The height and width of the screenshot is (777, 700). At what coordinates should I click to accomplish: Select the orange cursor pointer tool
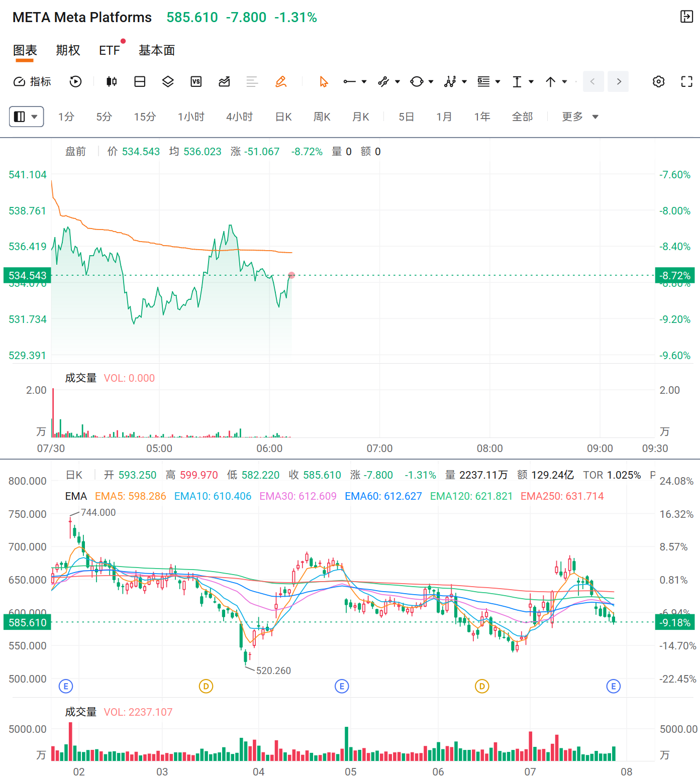pos(324,81)
